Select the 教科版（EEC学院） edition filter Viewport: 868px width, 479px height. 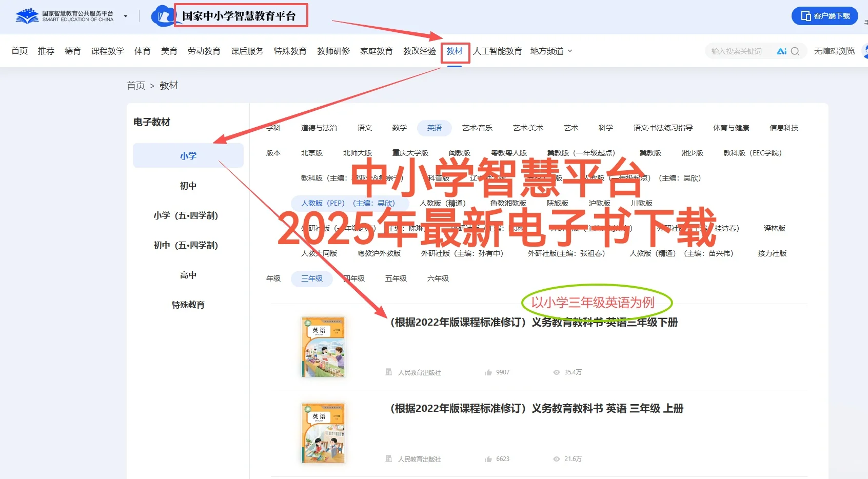click(x=753, y=153)
